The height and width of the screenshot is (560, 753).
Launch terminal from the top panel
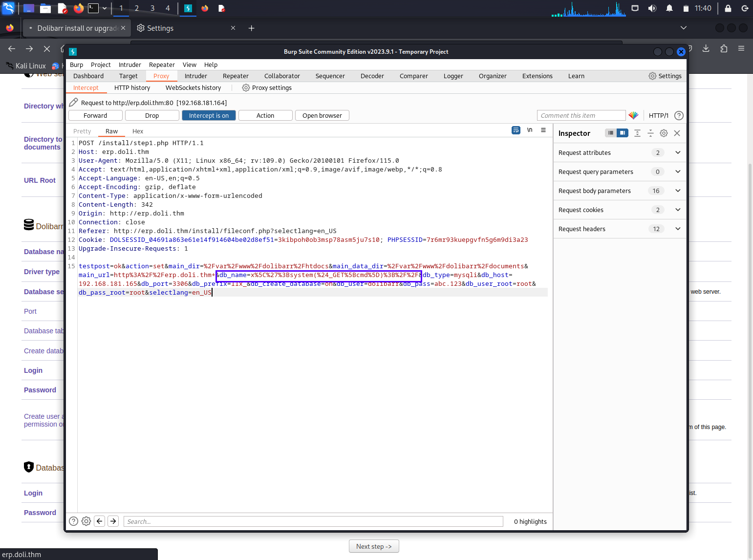point(93,8)
